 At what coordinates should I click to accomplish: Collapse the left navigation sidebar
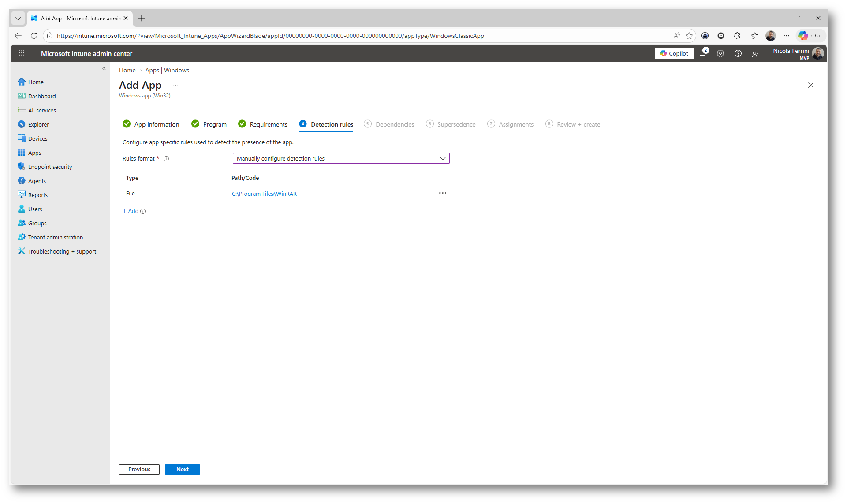tap(104, 68)
